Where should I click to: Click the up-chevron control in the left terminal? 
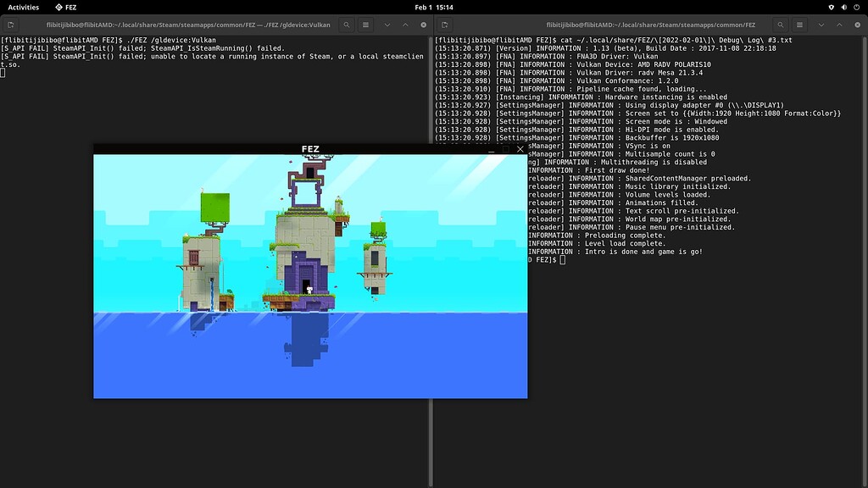(x=405, y=24)
